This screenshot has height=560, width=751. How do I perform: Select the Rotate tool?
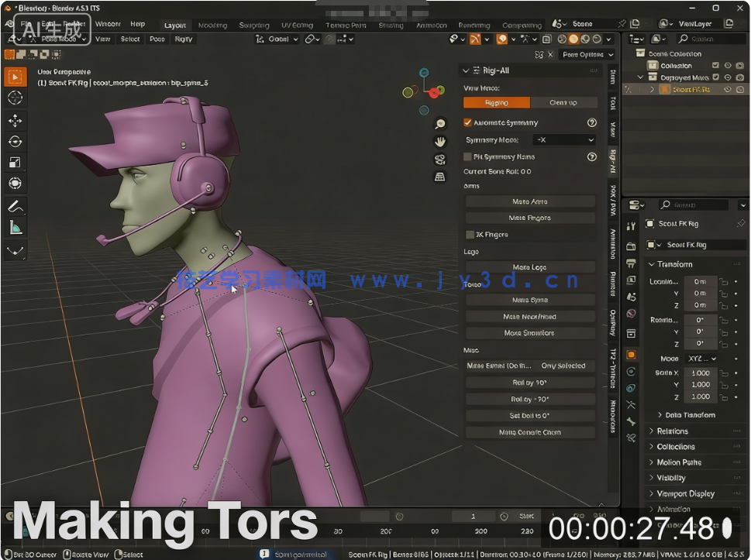(x=16, y=140)
